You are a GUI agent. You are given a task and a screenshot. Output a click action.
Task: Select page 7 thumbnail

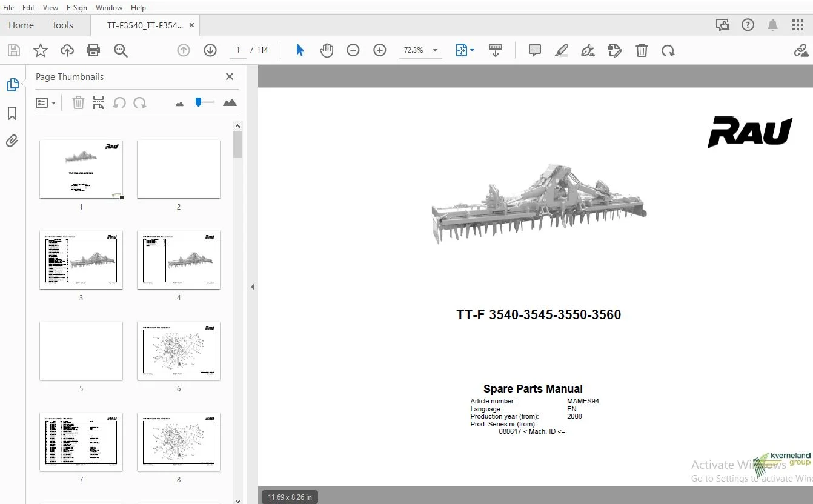81,442
